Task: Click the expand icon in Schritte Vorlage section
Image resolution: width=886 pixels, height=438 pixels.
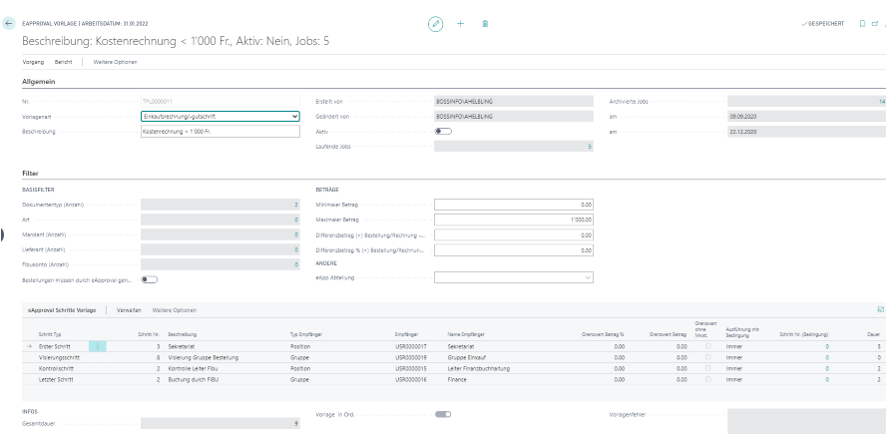Action: click(880, 310)
